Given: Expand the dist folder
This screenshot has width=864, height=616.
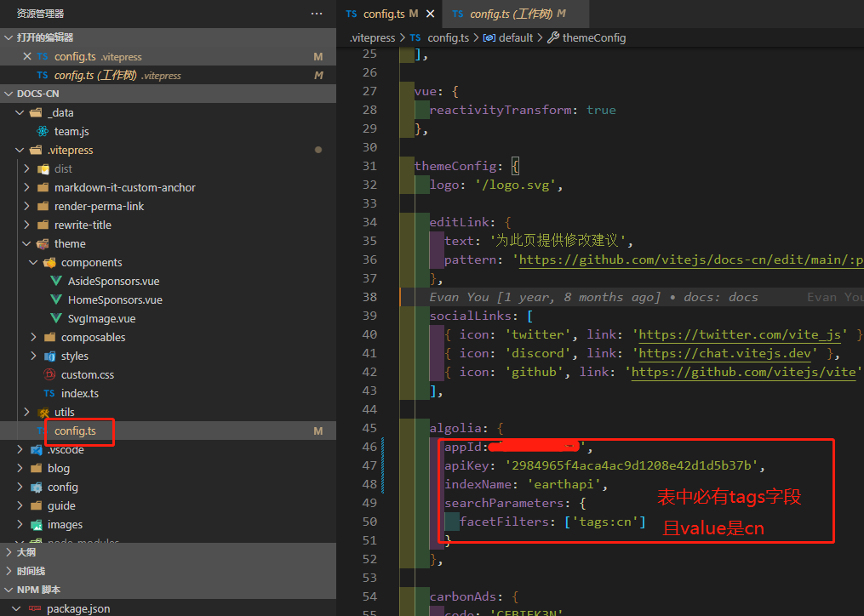Looking at the screenshot, I should coord(26,168).
